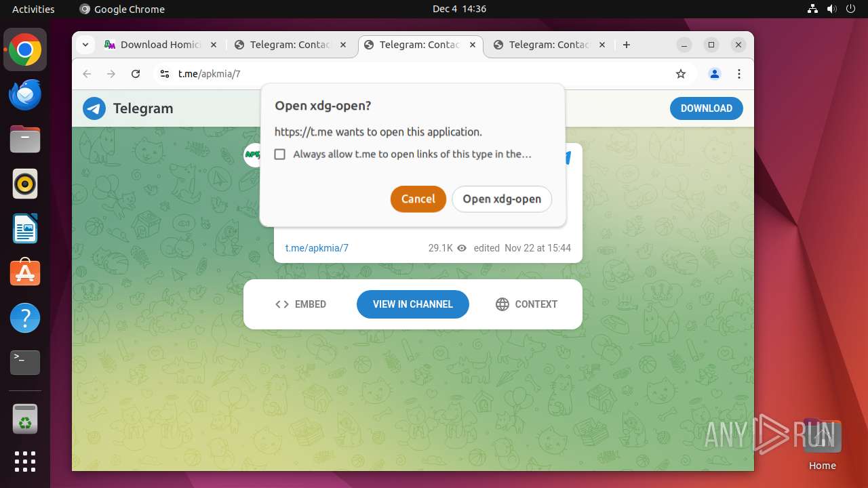This screenshot has width=868, height=488.
Task: Switch to the last Telegram Contact tab
Action: coord(549,45)
